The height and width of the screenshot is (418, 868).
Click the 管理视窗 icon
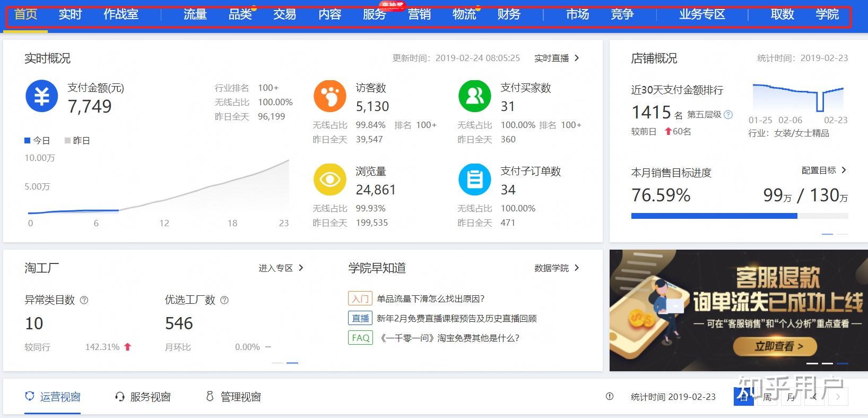tap(210, 396)
